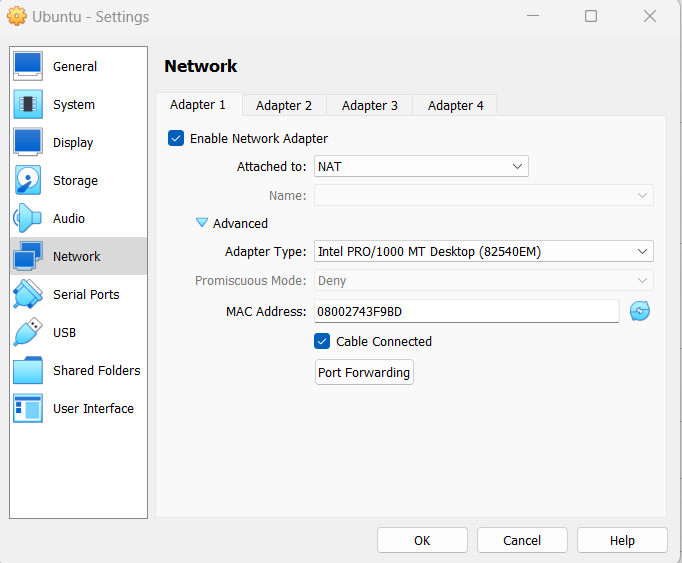Select the Display label in sidebar
The height and width of the screenshot is (563, 682).
73,143
